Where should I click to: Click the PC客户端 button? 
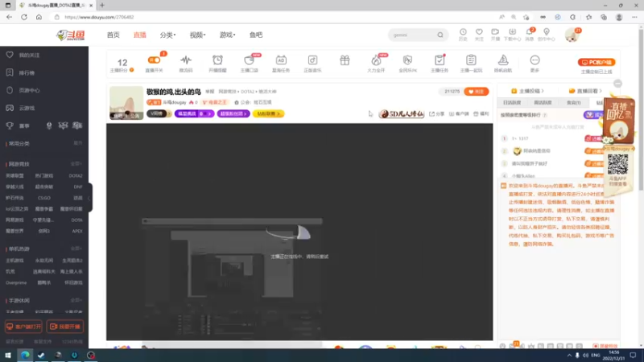[597, 63]
